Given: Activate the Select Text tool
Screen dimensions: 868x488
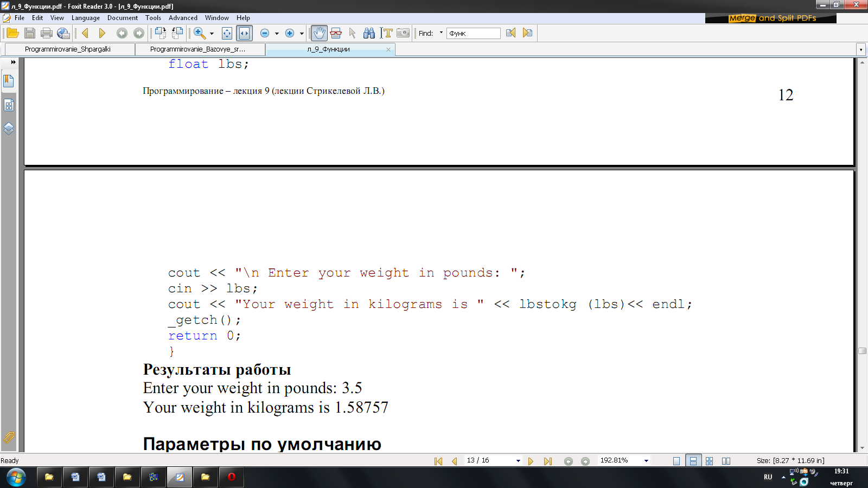Looking at the screenshot, I should [386, 33].
